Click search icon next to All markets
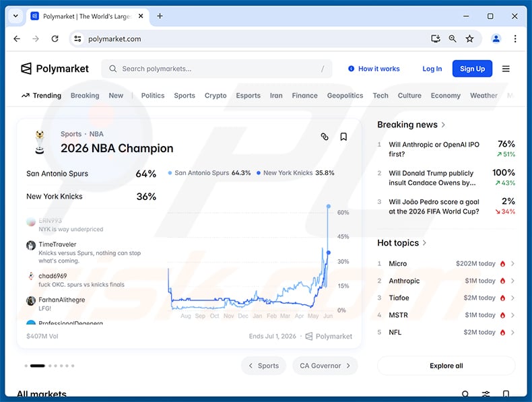 coord(465,394)
